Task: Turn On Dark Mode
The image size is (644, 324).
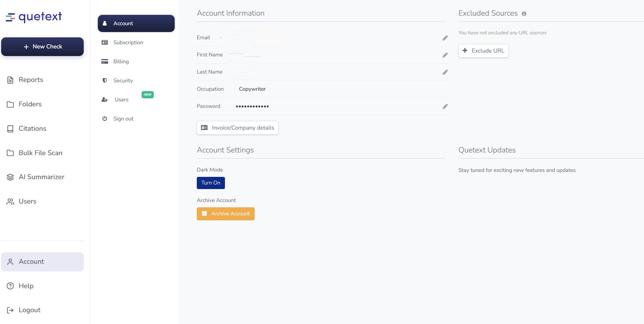Action: click(210, 183)
